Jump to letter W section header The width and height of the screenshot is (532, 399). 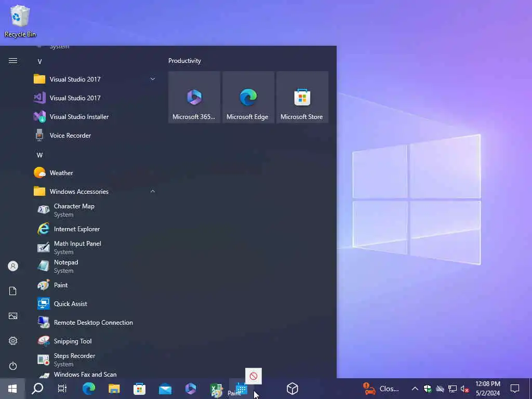point(39,155)
